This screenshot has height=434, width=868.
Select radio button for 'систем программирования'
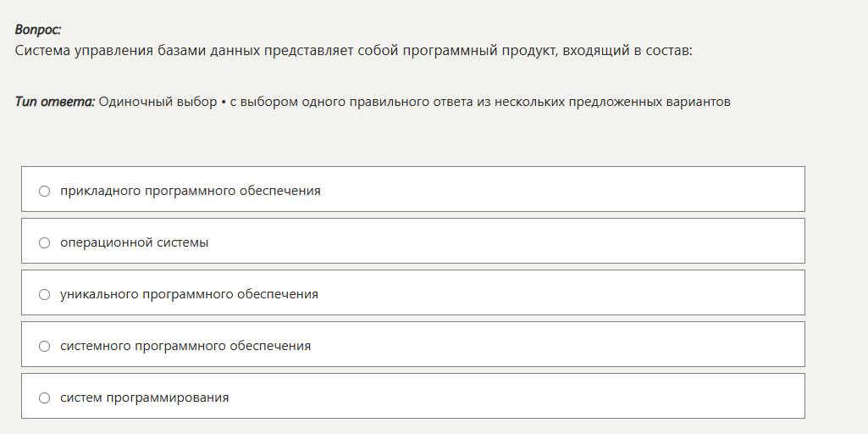tap(45, 398)
